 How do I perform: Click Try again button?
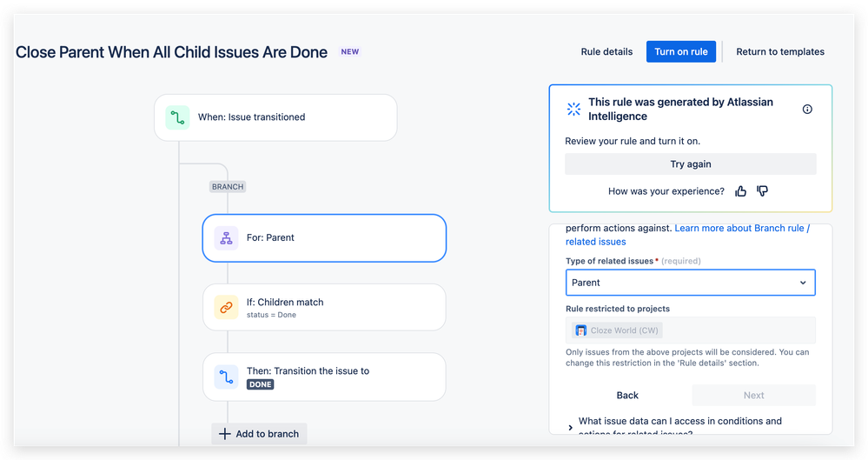[690, 164]
